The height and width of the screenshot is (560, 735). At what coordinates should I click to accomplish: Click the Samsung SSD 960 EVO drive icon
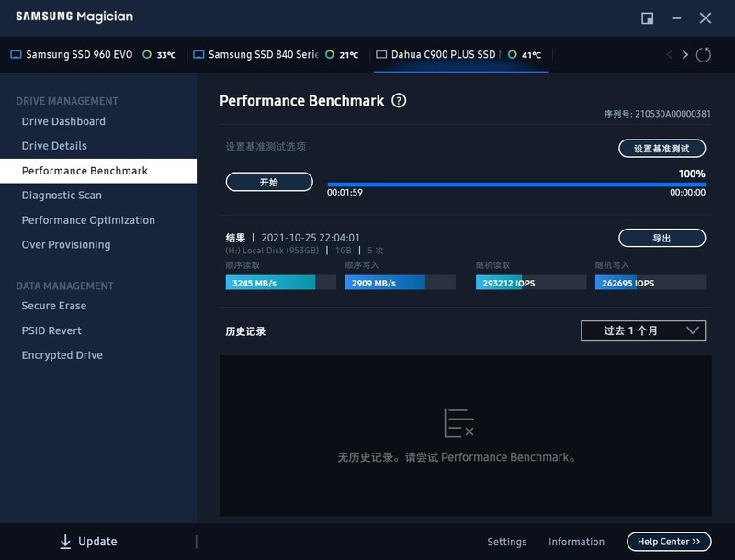[x=16, y=55]
